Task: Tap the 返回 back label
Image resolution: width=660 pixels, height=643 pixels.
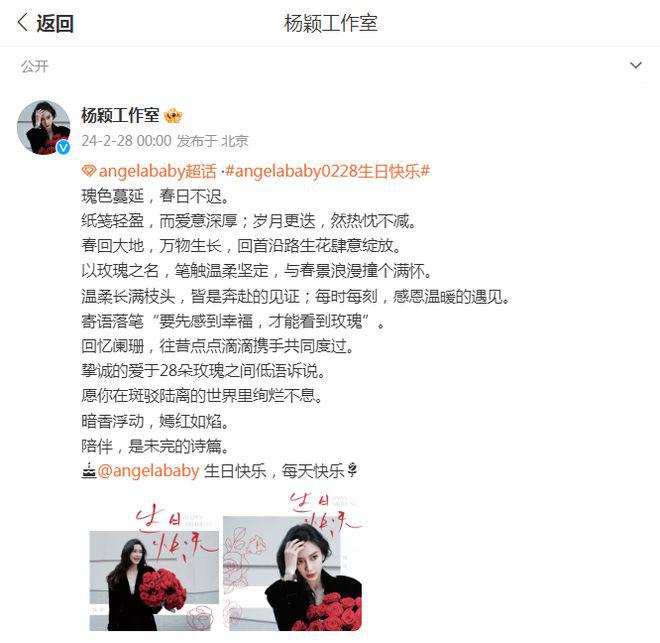Action: click(x=55, y=23)
